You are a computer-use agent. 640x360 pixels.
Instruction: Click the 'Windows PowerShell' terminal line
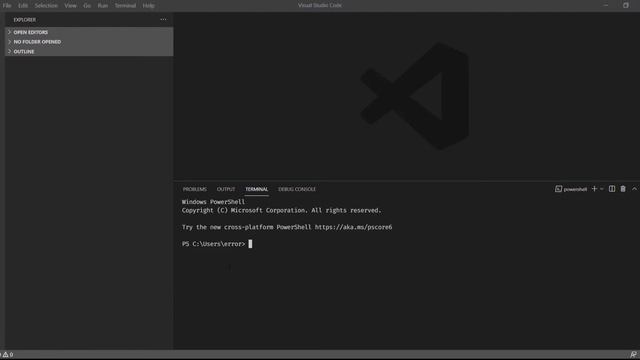coord(213,202)
